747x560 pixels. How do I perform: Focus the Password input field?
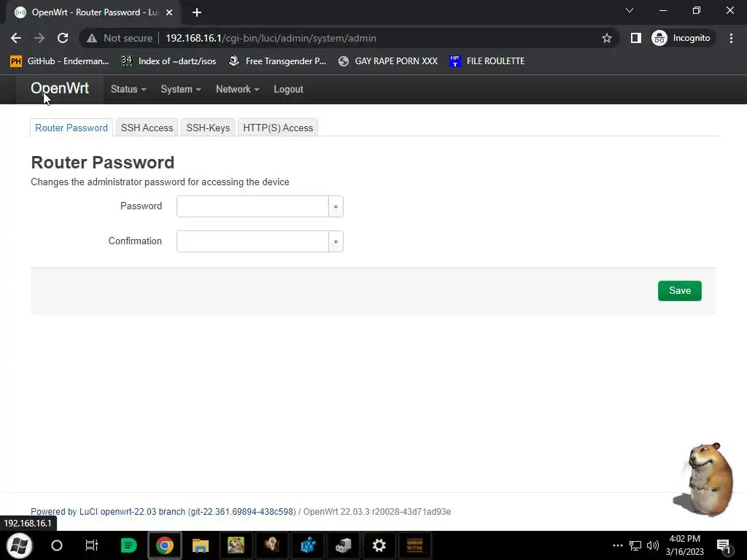pos(252,206)
